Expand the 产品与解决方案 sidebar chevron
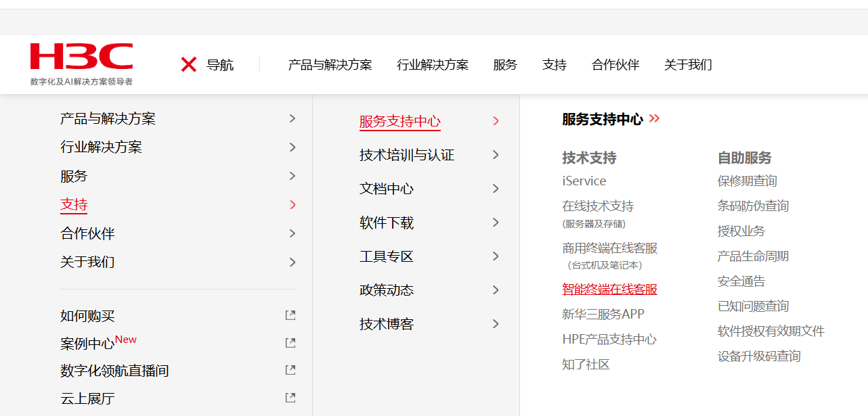The width and height of the screenshot is (868, 416). 292,118
